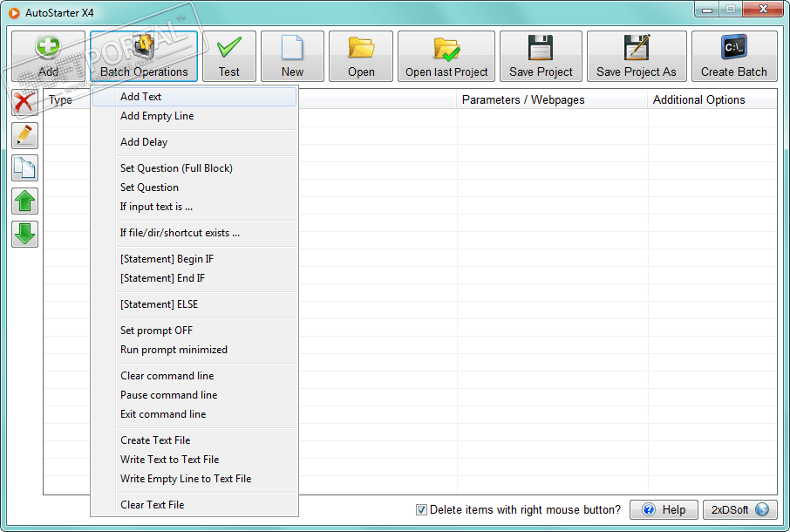Click 'Additional Options' column header

[x=712, y=99]
